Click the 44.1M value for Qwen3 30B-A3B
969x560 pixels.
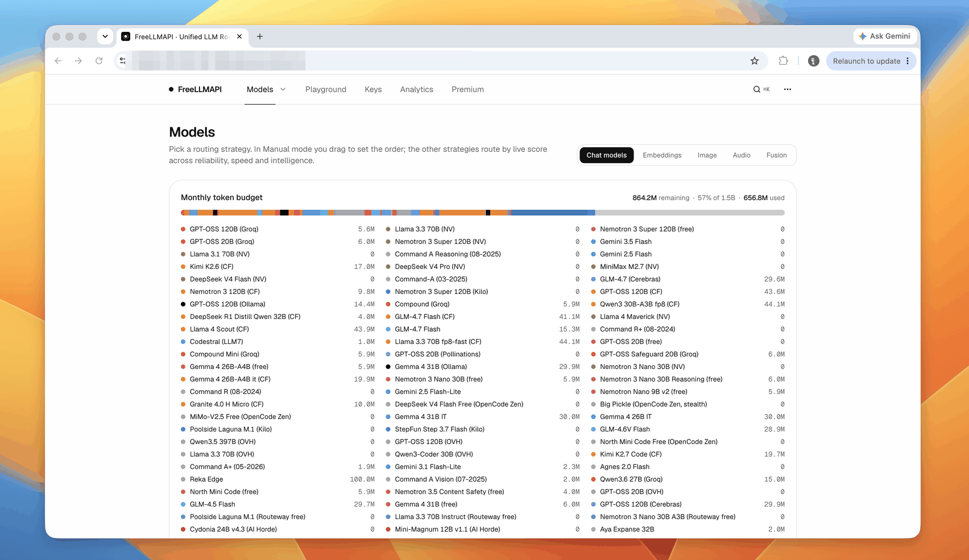(x=775, y=304)
